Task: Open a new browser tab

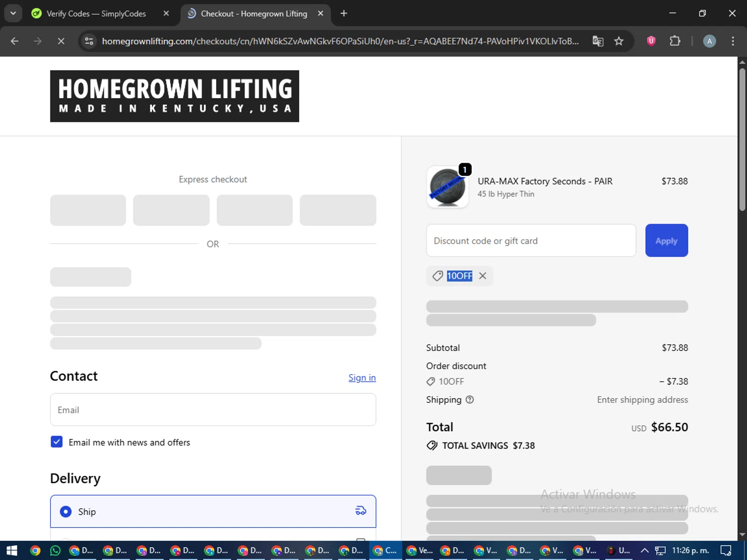Action: pyautogui.click(x=344, y=13)
